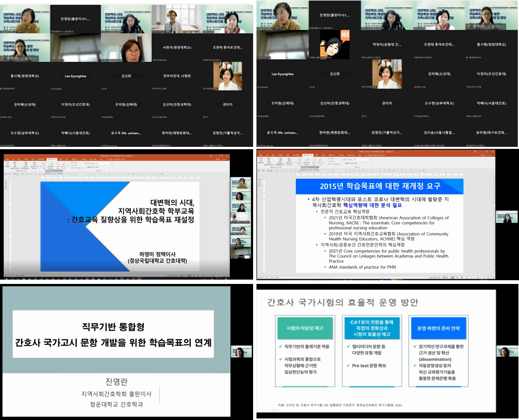
Task: Click the zoom slider in title-slide PowerPoint status bar
Action: 214,276
